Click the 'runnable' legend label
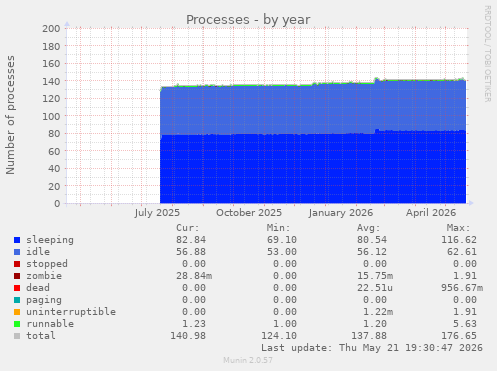497x371 pixels. pyautogui.click(x=50, y=324)
